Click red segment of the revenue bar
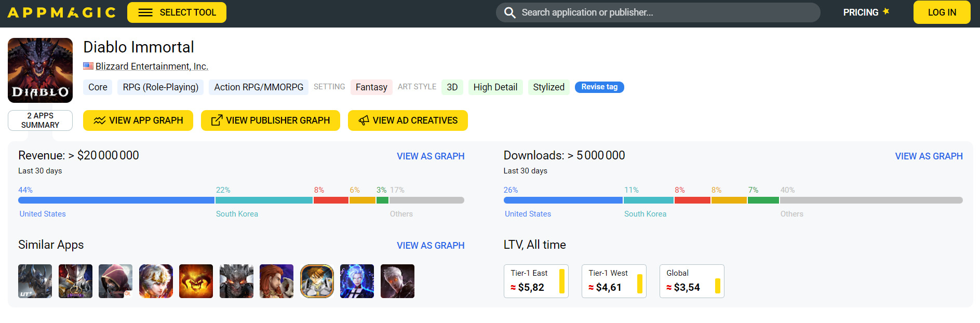The height and width of the screenshot is (323, 980). click(331, 200)
